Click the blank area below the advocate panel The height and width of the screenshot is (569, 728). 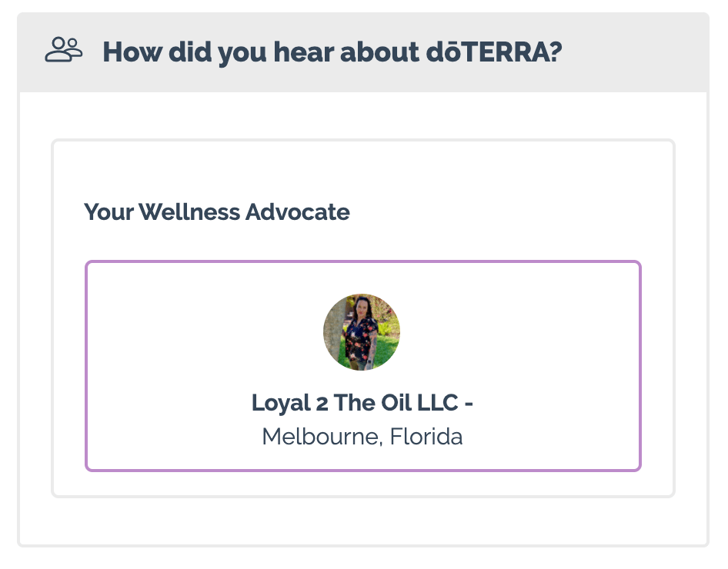(x=363, y=521)
